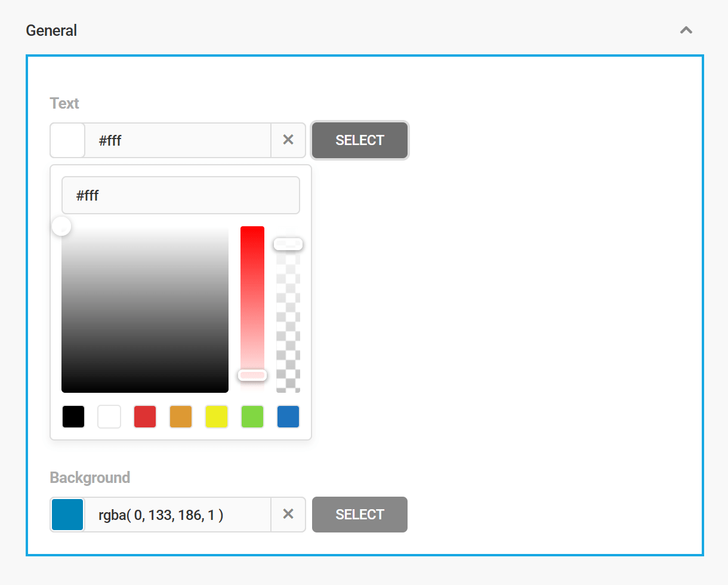Click the blue Background color preview swatch
The image size is (728, 585).
pyautogui.click(x=67, y=514)
